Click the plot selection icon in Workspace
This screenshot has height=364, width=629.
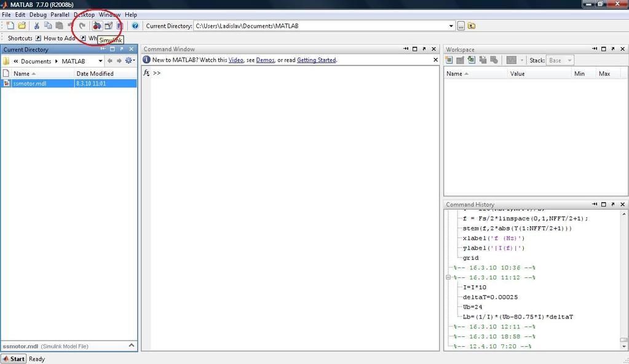pyautogui.click(x=511, y=60)
